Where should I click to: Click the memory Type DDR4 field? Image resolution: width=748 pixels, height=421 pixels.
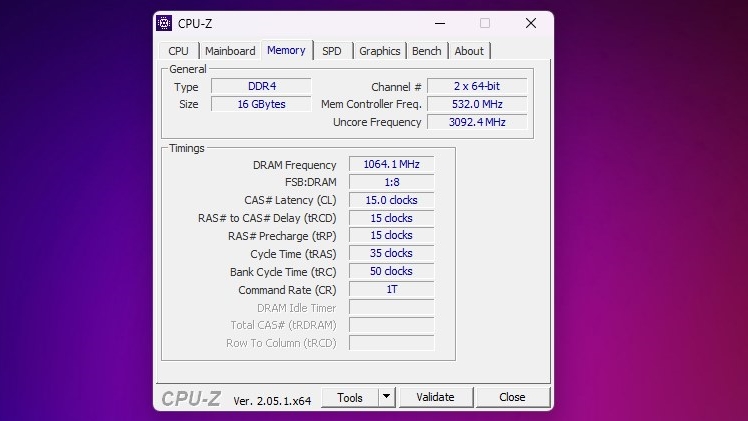(260, 87)
